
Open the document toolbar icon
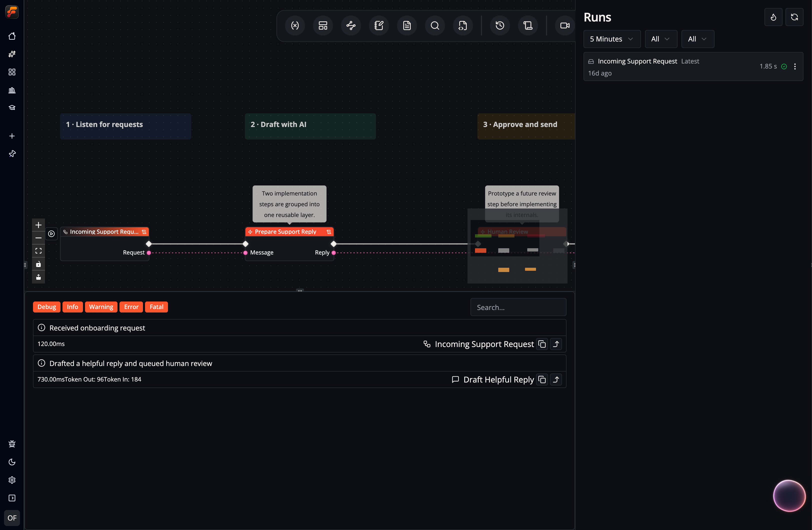point(407,25)
